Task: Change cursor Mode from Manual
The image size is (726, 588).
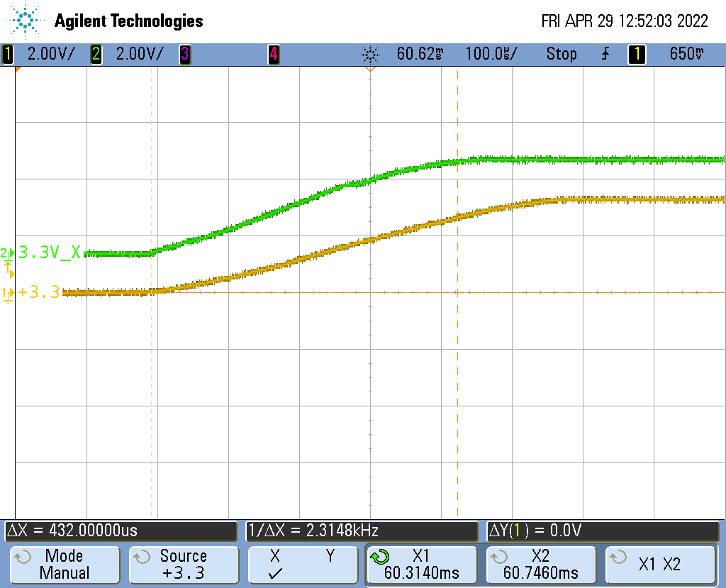Action: click(x=65, y=564)
